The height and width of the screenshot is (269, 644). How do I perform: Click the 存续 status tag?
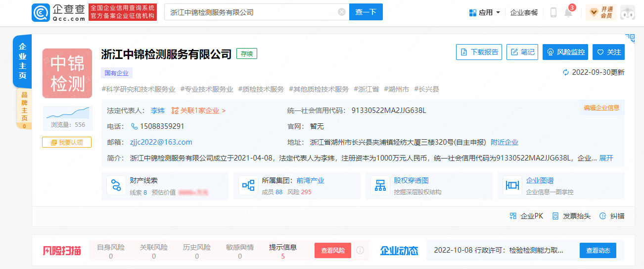[247, 54]
